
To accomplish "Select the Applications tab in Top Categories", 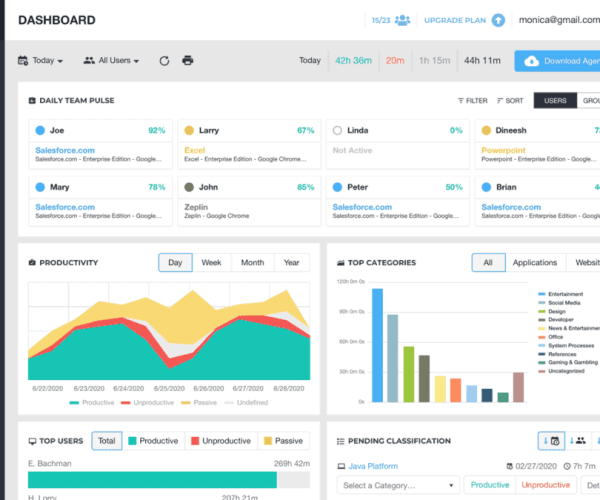I will 534,263.
